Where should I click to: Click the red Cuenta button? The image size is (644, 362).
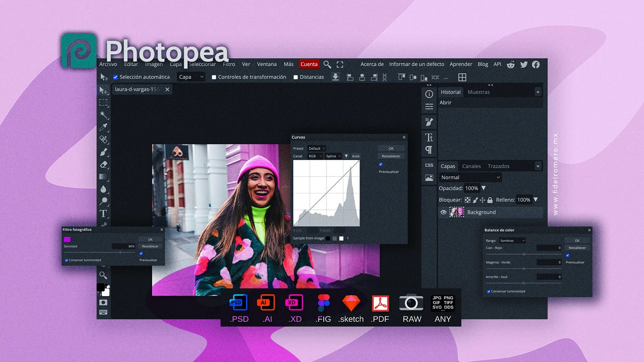coord(309,64)
